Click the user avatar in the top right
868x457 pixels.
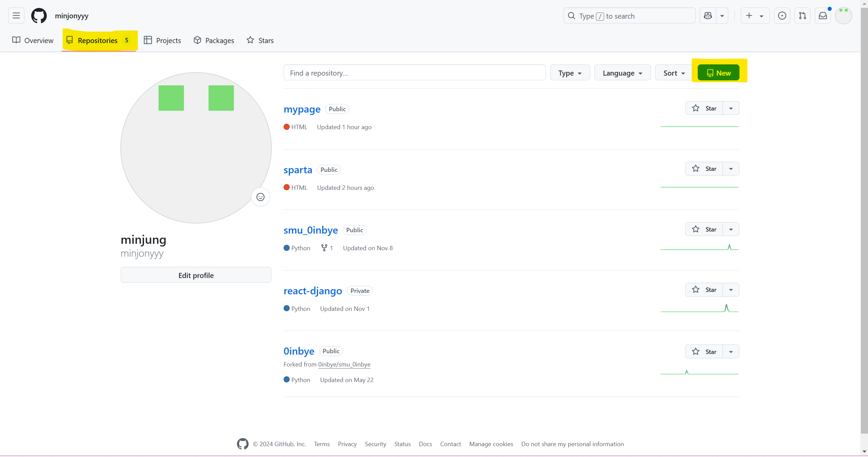tap(843, 16)
